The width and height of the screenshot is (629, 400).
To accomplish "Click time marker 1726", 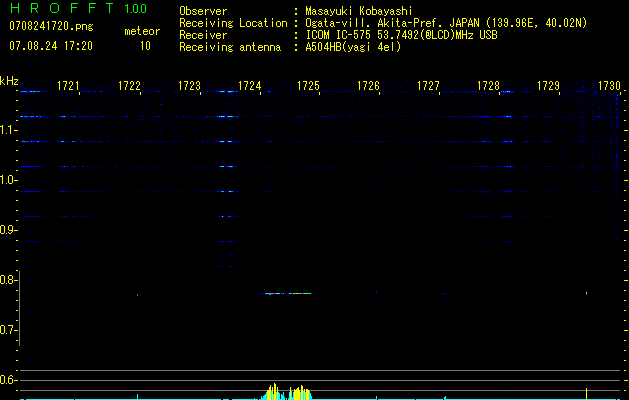I will [368, 86].
